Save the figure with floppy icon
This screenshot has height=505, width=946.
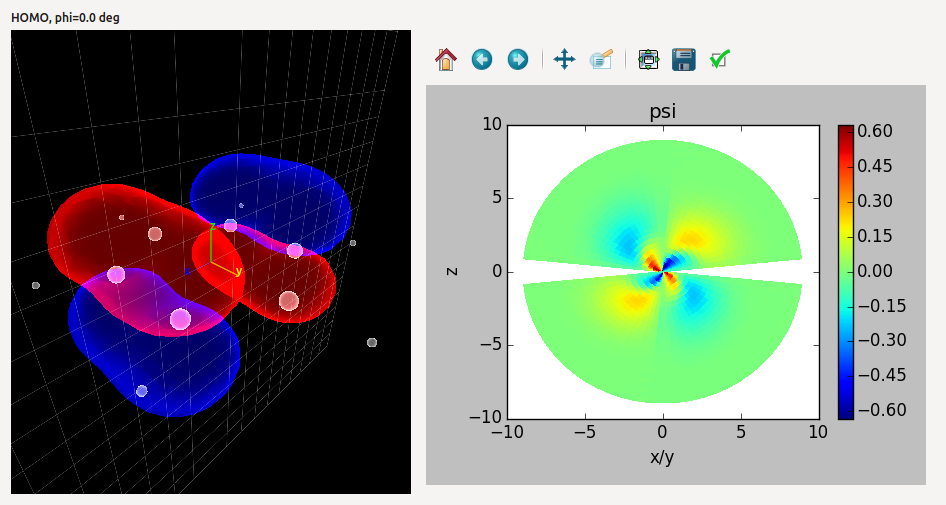(684, 60)
